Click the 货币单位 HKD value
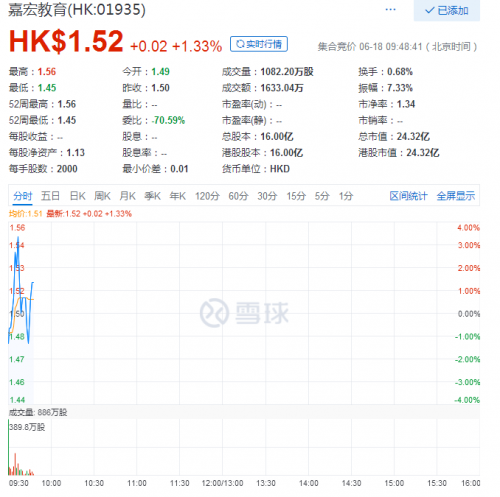The image size is (500, 497). click(280, 169)
